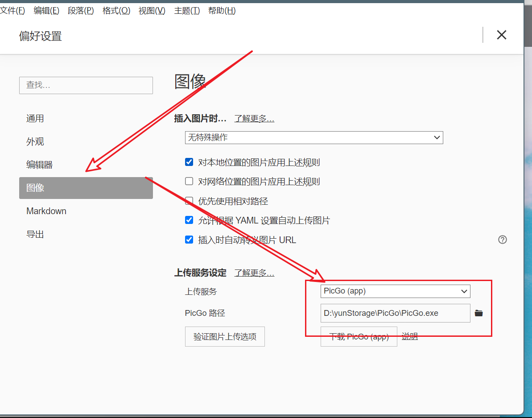Screen dimensions: 532x418
Task: Select Markdown settings category
Action: tap(86, 211)
